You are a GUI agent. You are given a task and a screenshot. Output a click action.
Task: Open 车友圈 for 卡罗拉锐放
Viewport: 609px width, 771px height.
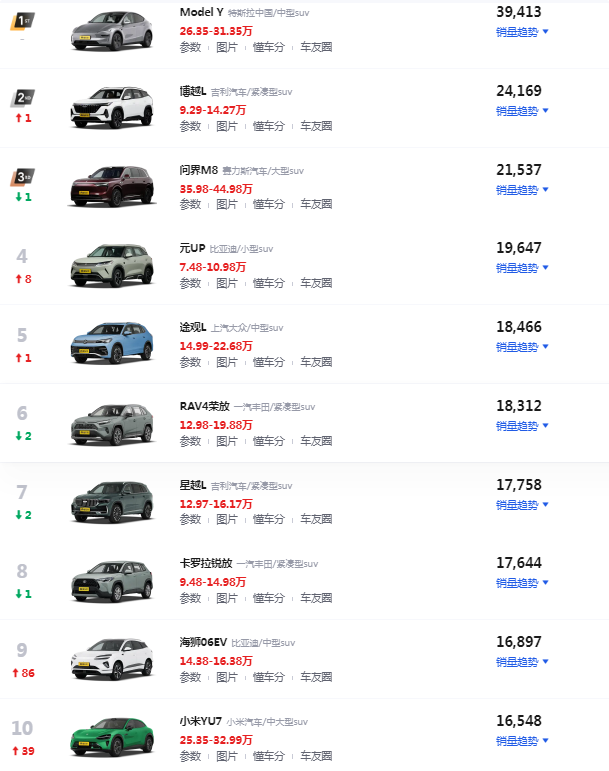coord(316,598)
